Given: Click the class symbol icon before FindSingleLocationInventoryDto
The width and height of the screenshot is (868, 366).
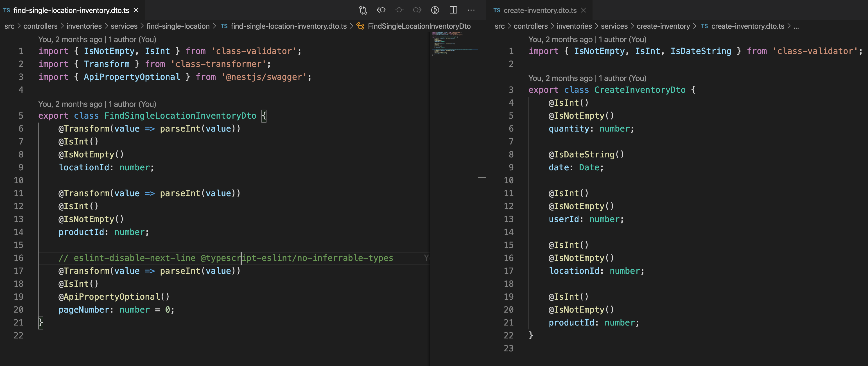Looking at the screenshot, I should tap(360, 26).
